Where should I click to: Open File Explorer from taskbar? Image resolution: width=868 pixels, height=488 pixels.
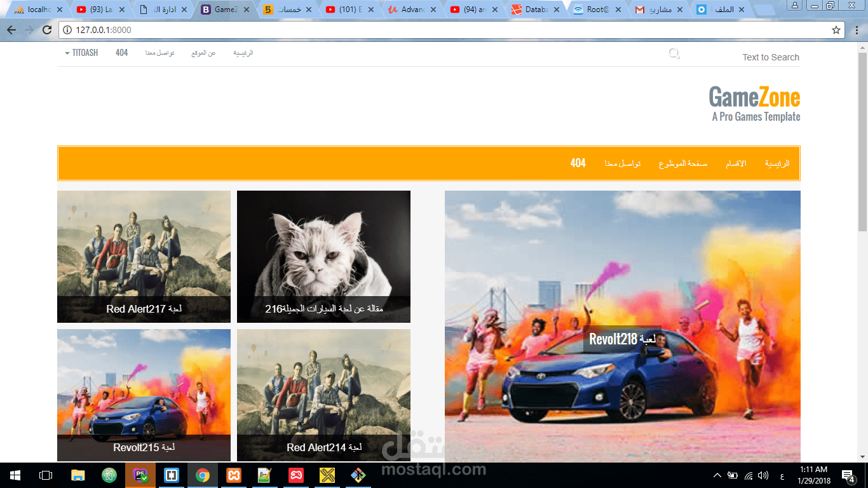point(78,475)
